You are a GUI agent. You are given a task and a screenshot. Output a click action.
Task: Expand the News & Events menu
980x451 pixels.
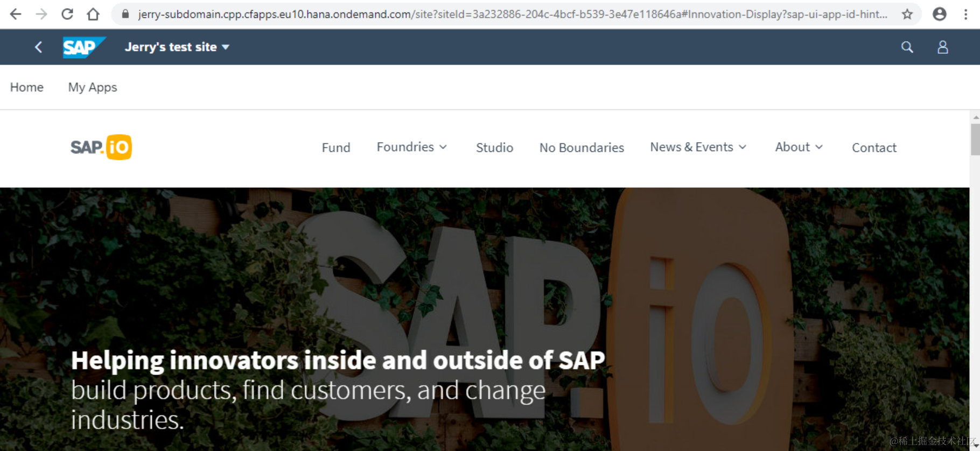click(x=698, y=147)
